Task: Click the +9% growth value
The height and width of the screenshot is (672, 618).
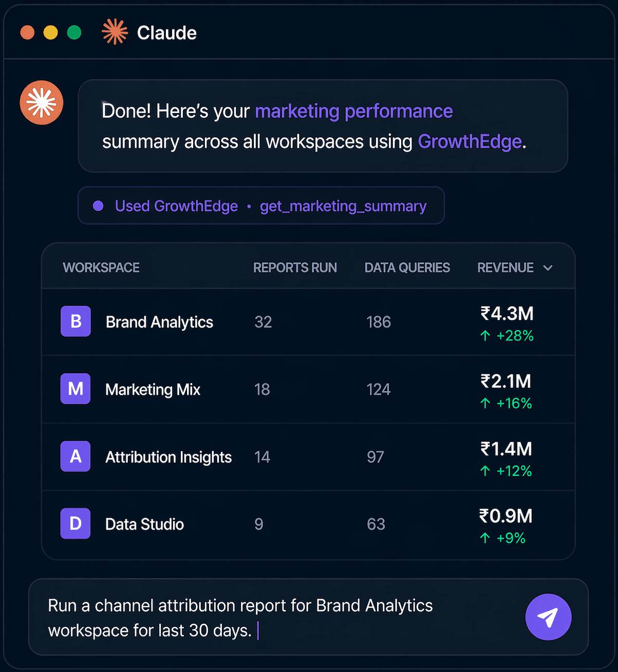Action: pos(511,538)
